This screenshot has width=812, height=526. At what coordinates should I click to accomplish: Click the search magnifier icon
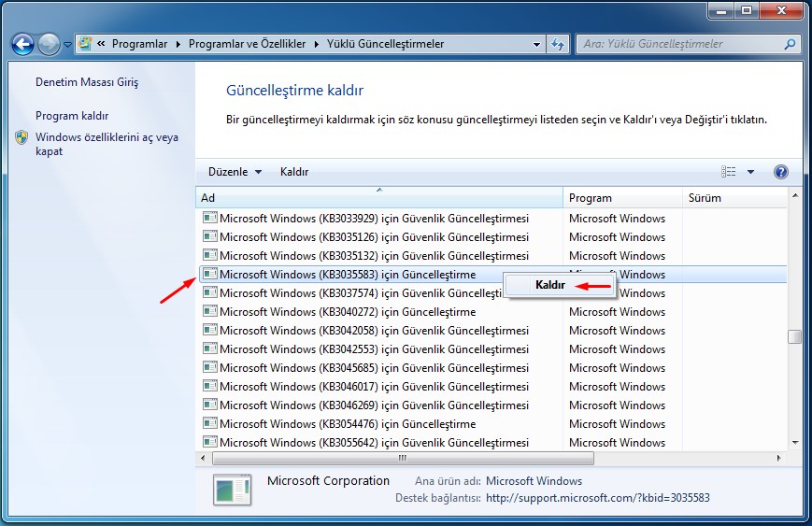(x=790, y=44)
